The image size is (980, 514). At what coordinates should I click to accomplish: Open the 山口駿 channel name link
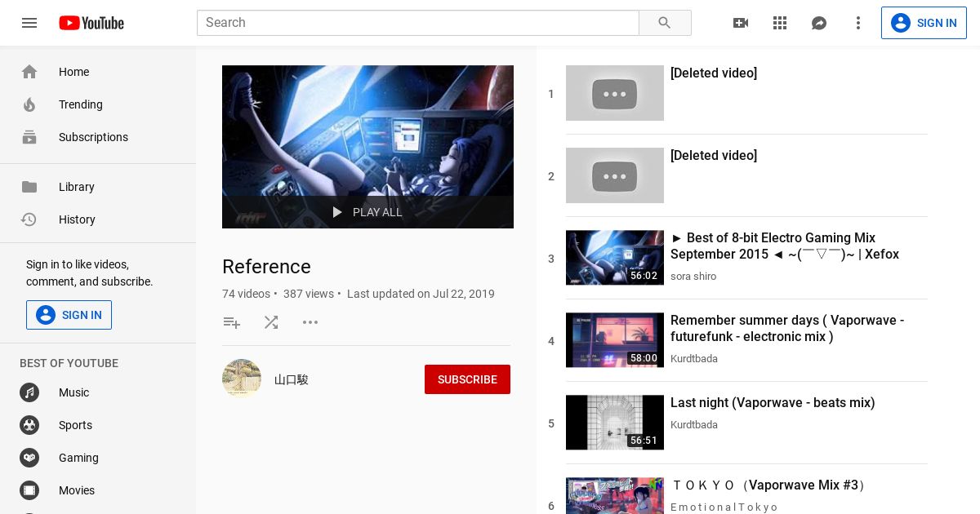[292, 379]
